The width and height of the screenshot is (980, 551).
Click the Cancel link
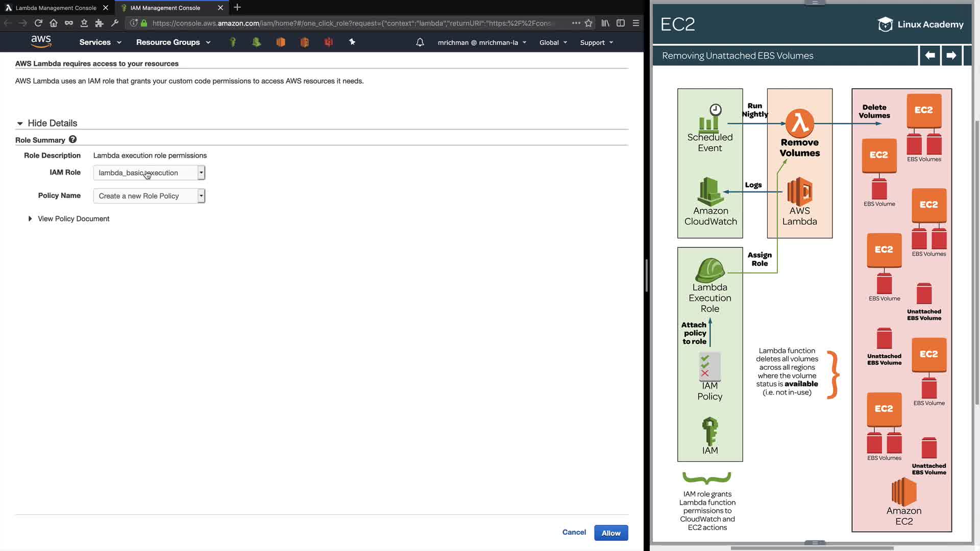click(574, 532)
